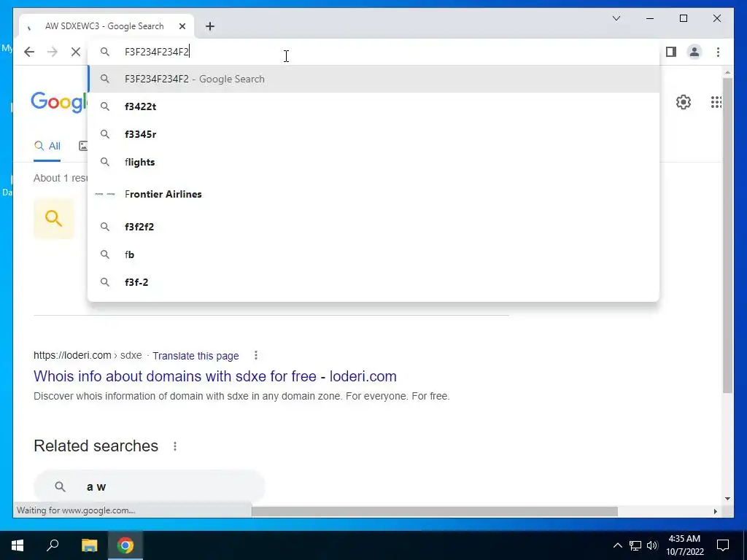
Task: Open Google search settings gear
Action: [683, 102]
